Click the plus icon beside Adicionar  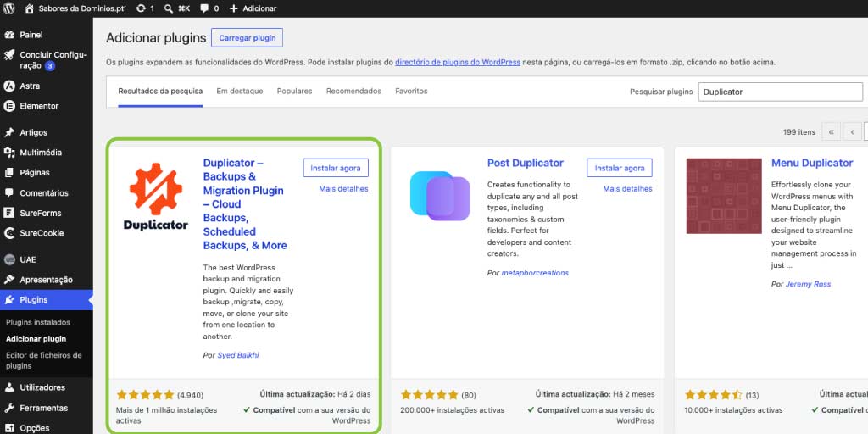(x=234, y=8)
